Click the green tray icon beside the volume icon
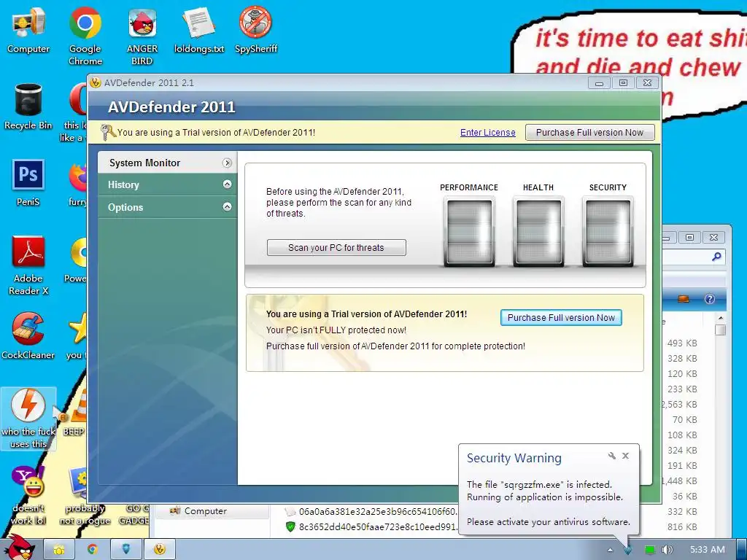This screenshot has height=560, width=747. tap(650, 550)
